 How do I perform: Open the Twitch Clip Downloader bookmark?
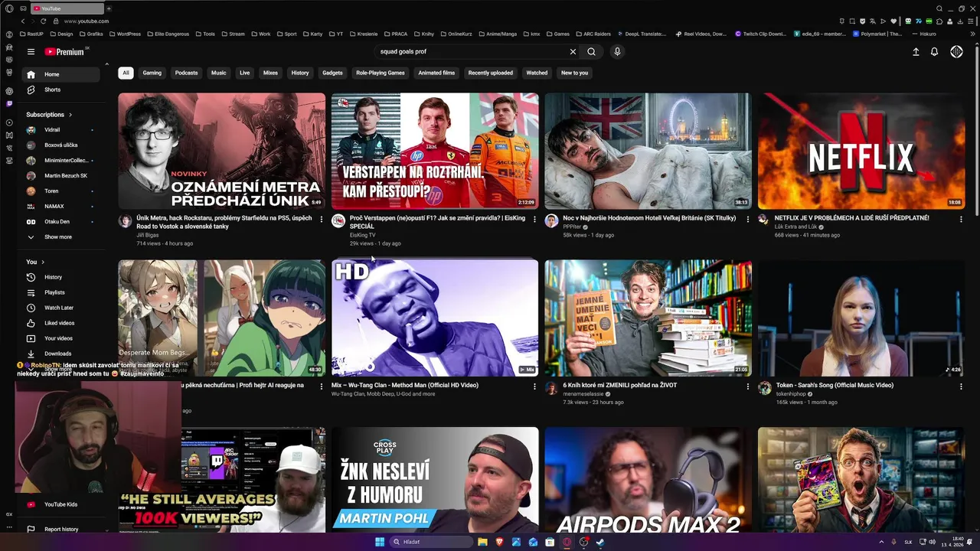coord(761,34)
